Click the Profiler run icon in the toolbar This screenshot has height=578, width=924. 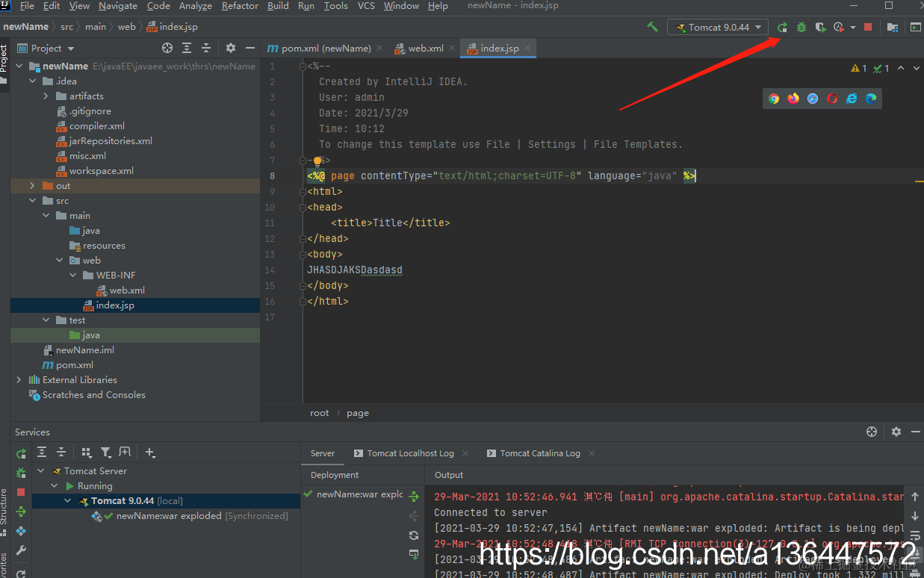pyautogui.click(x=839, y=27)
